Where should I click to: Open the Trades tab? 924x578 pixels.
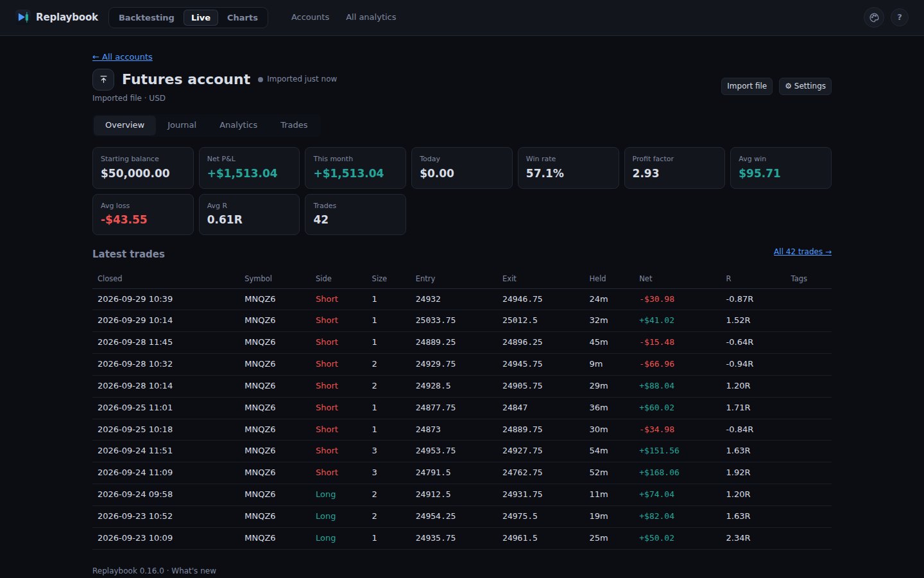294,125
